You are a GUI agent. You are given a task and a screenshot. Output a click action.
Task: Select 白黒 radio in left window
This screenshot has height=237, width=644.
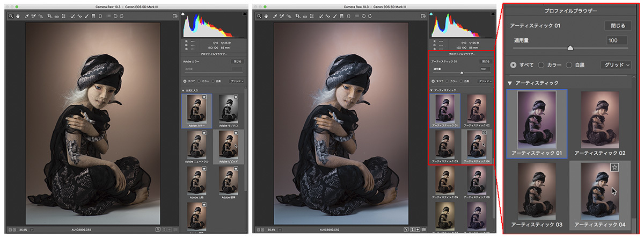tap(213, 81)
